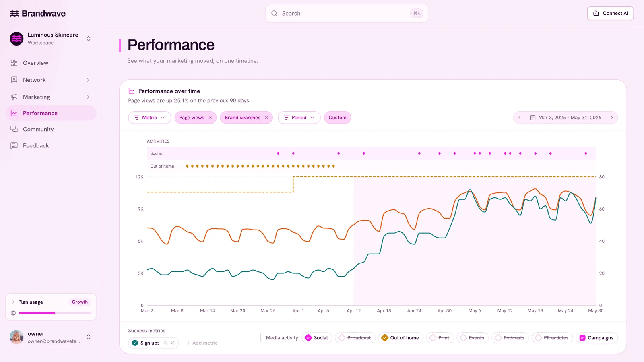644x362 pixels.
Task: Click the Community chat bubbles icon
Action: (x=14, y=129)
